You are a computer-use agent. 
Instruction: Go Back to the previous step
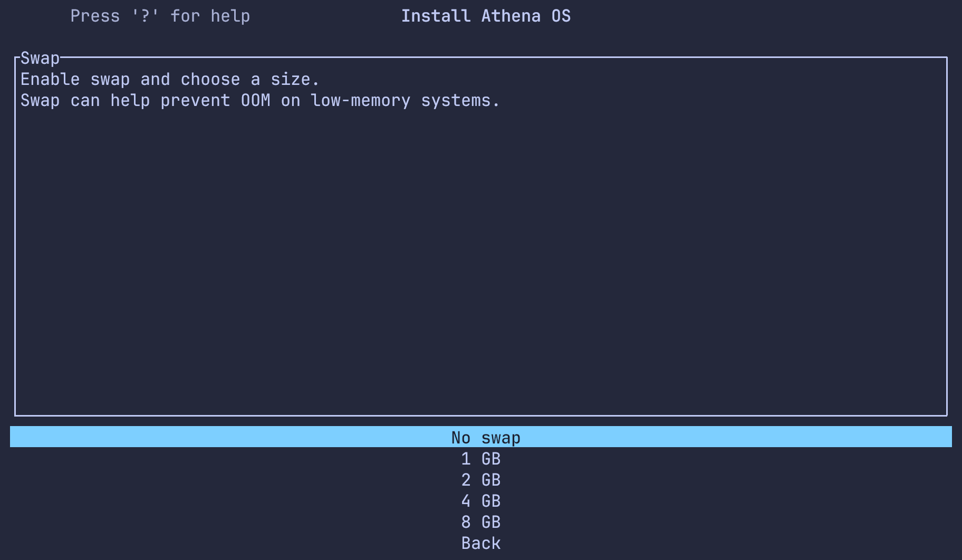tap(480, 543)
